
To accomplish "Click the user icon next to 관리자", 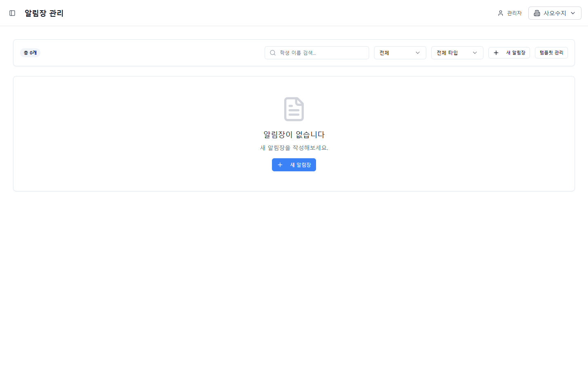I will (501, 13).
